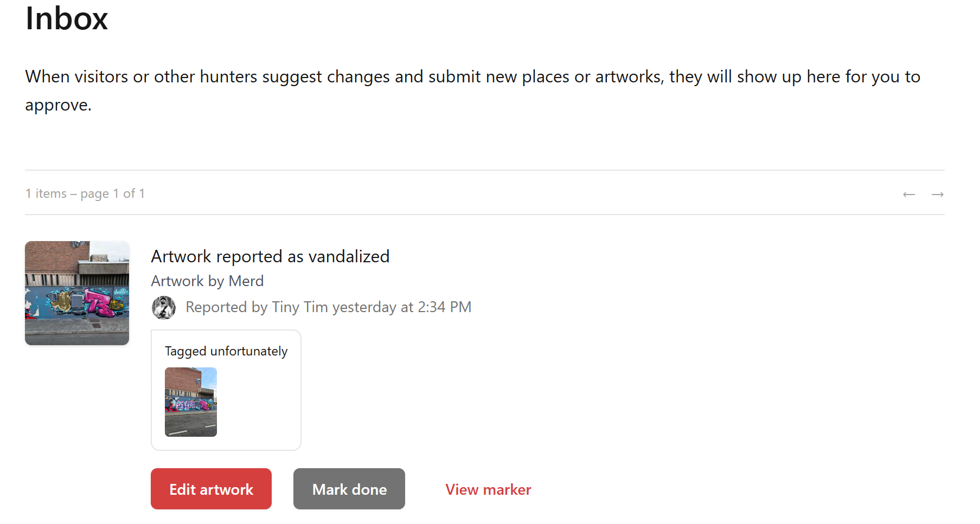Click the 'Artwork reported as vandalized' title
Viewport: 980px width, 524px height.
pyautogui.click(x=270, y=256)
